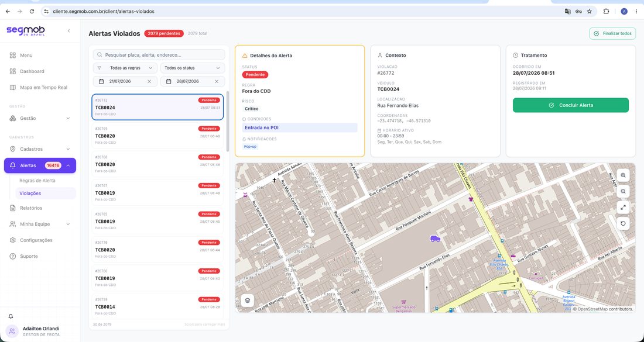Clear the 28/07/2026 end date
The image size is (644, 342).
217,81
